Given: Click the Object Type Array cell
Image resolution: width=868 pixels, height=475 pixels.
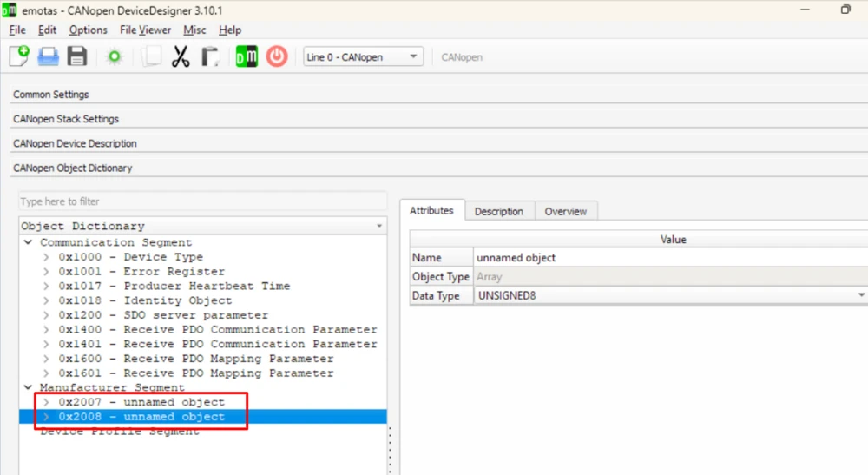Looking at the screenshot, I should click(670, 276).
